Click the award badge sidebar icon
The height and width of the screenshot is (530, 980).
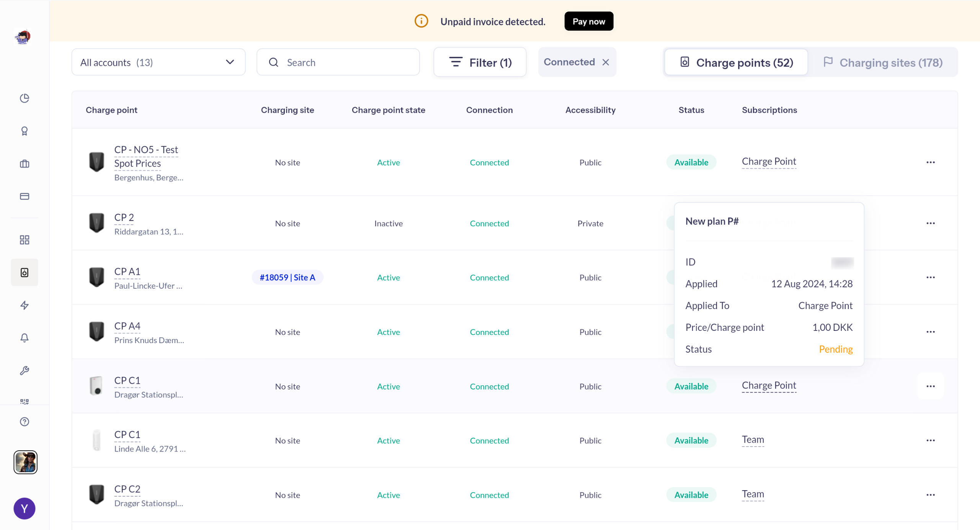24,131
